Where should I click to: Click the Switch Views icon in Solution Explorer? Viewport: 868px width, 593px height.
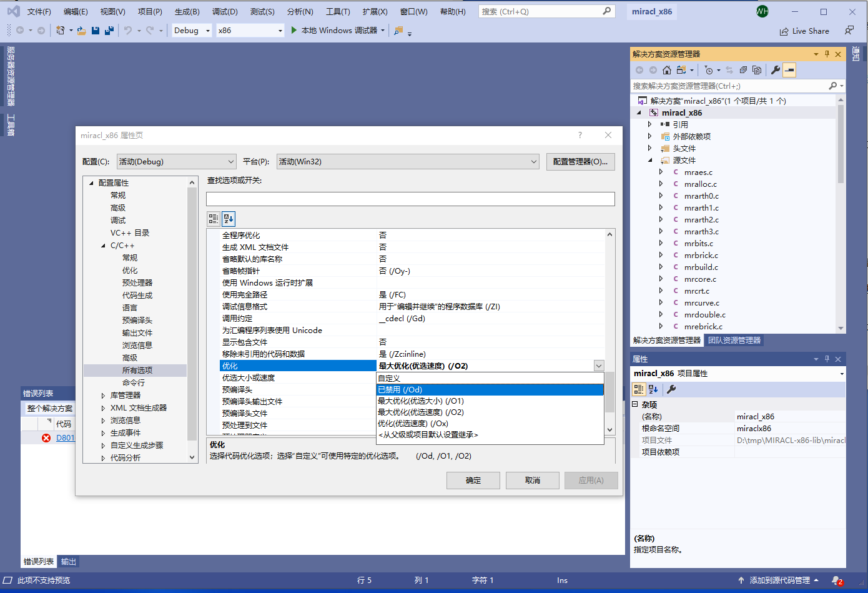coord(681,70)
